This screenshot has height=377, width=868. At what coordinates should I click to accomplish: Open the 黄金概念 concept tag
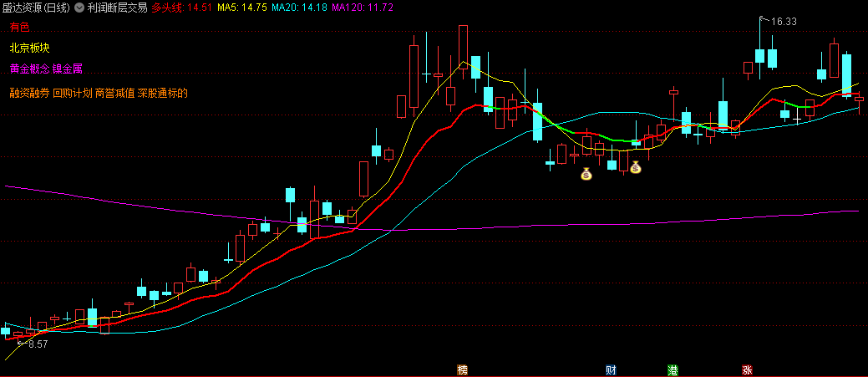click(30, 69)
